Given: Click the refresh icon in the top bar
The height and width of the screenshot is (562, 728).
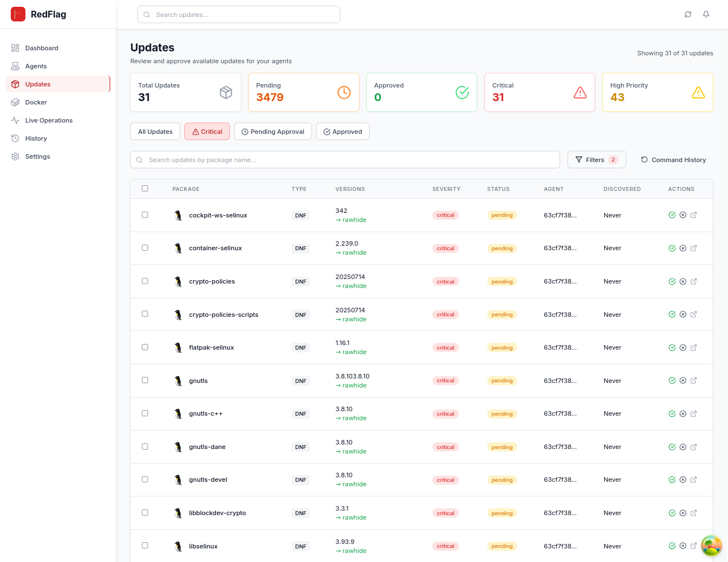Looking at the screenshot, I should (x=688, y=14).
